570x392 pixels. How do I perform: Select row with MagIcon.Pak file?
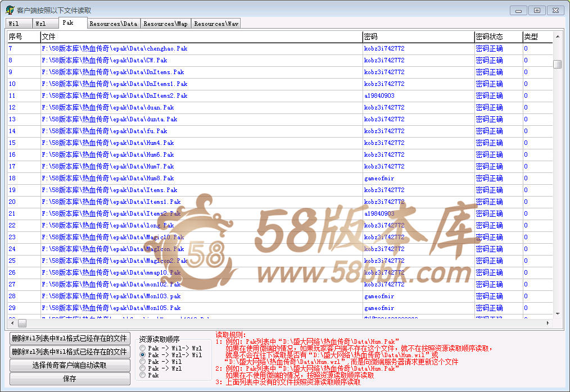(280, 249)
